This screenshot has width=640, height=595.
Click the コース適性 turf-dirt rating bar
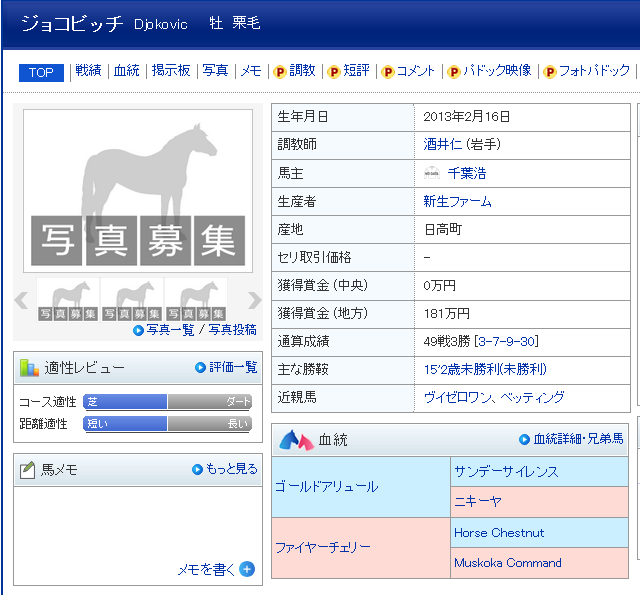pos(167,401)
